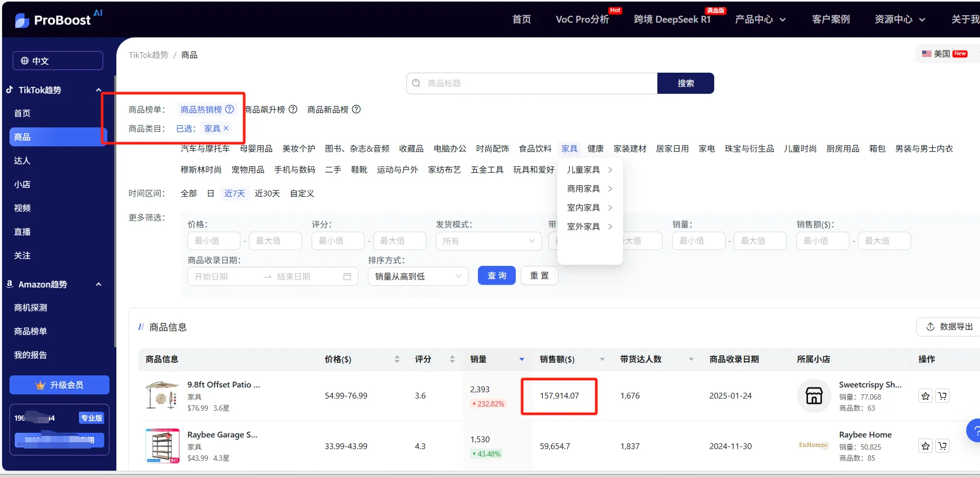Click the 数据导出 export icon
Image resolution: width=980 pixels, height=477 pixels.
click(x=931, y=326)
